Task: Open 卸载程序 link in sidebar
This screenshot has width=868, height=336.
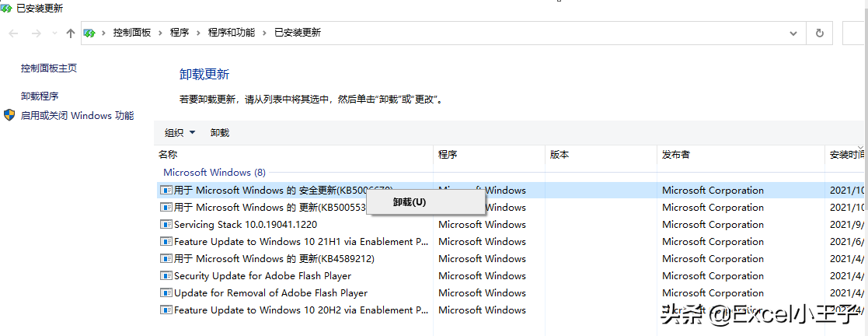Action: tap(40, 96)
